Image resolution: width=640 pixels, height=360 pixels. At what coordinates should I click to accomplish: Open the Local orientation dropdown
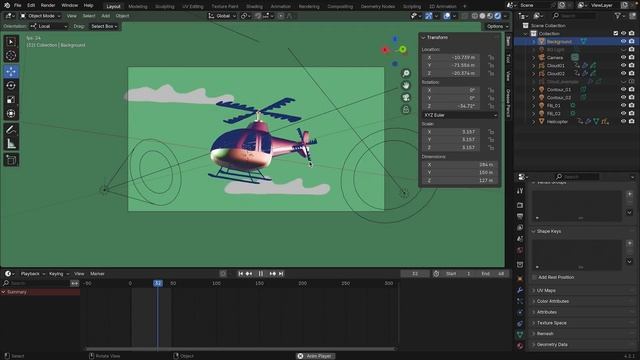[x=49, y=26]
